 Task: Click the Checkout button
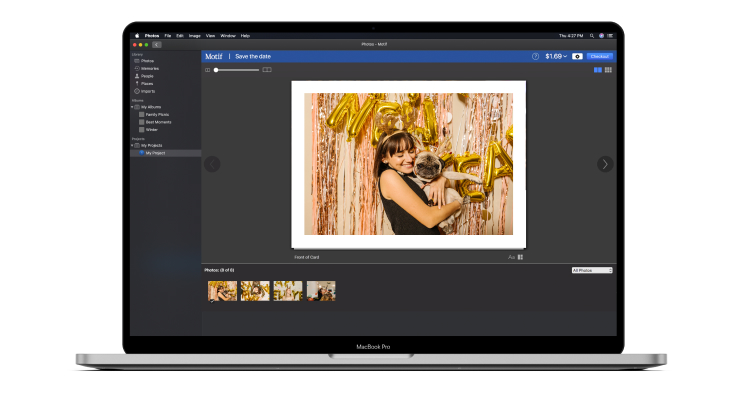[x=599, y=57]
